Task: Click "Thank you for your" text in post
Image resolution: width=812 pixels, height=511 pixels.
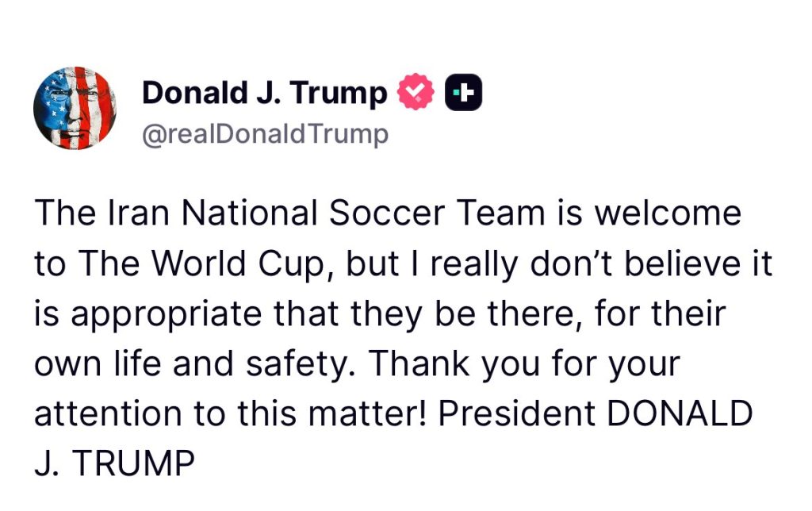Action: 525,364
